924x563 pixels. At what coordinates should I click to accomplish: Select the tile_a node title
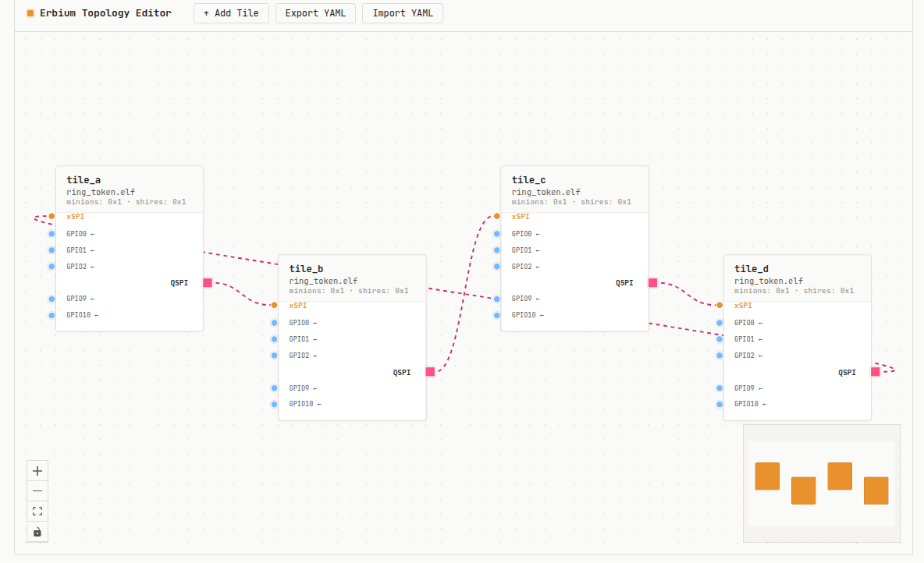(x=84, y=180)
